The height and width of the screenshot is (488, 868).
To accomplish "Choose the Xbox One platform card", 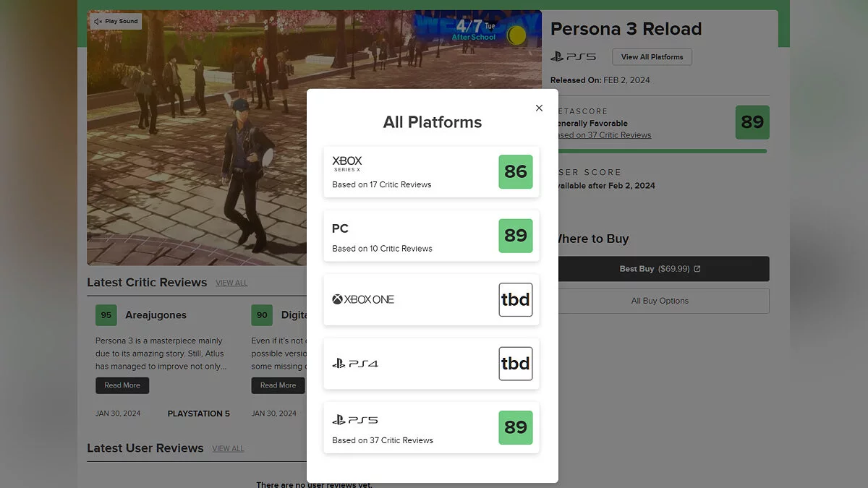I will coord(432,299).
